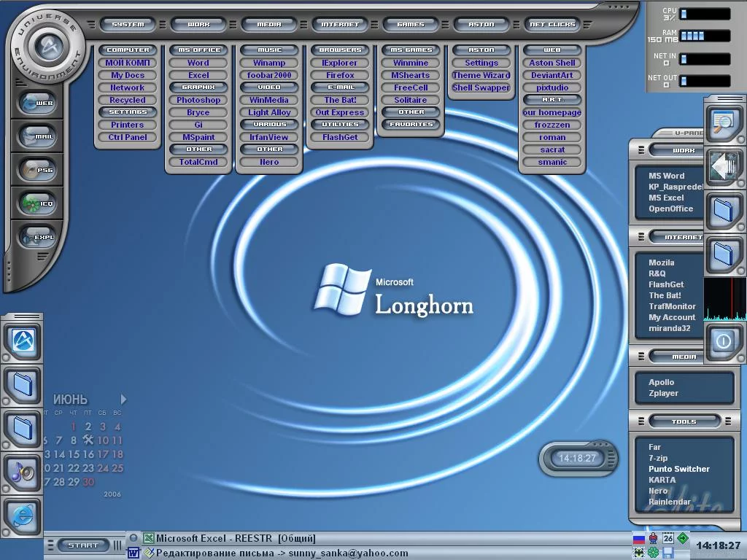Open the music note speaker dock icon

(x=23, y=472)
